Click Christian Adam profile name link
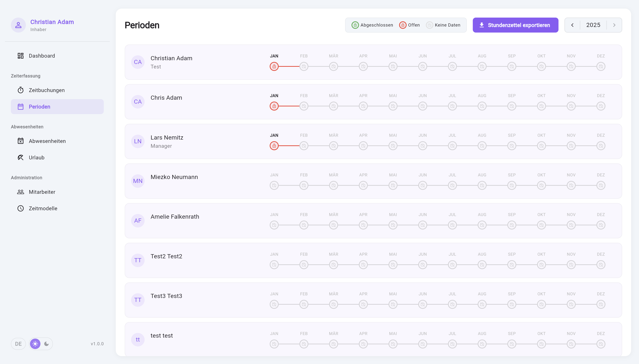 point(52,22)
